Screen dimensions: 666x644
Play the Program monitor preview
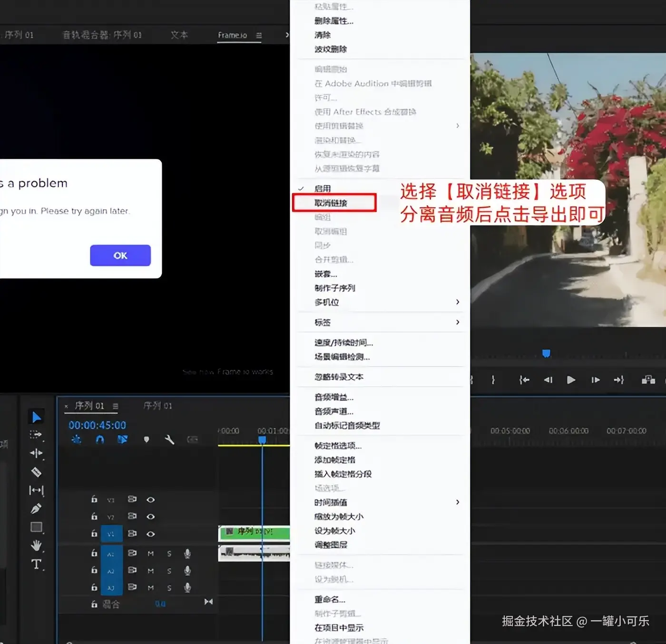click(x=571, y=380)
